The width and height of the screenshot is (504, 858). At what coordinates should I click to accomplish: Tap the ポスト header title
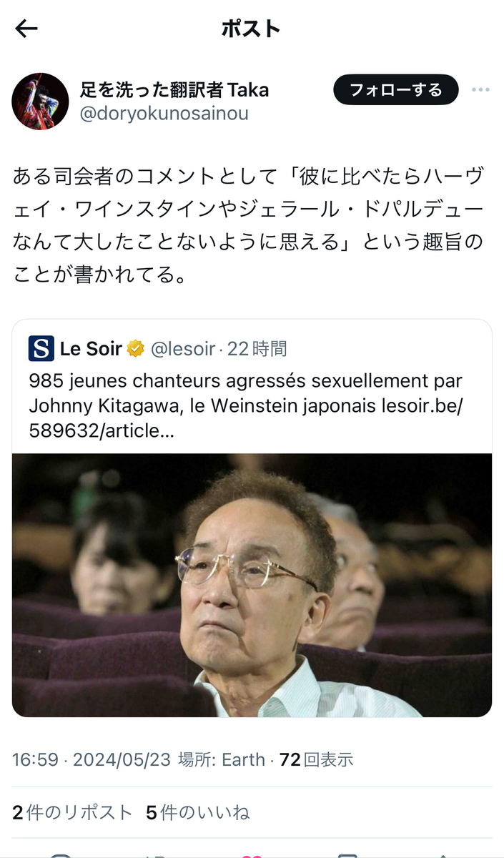coord(252,29)
